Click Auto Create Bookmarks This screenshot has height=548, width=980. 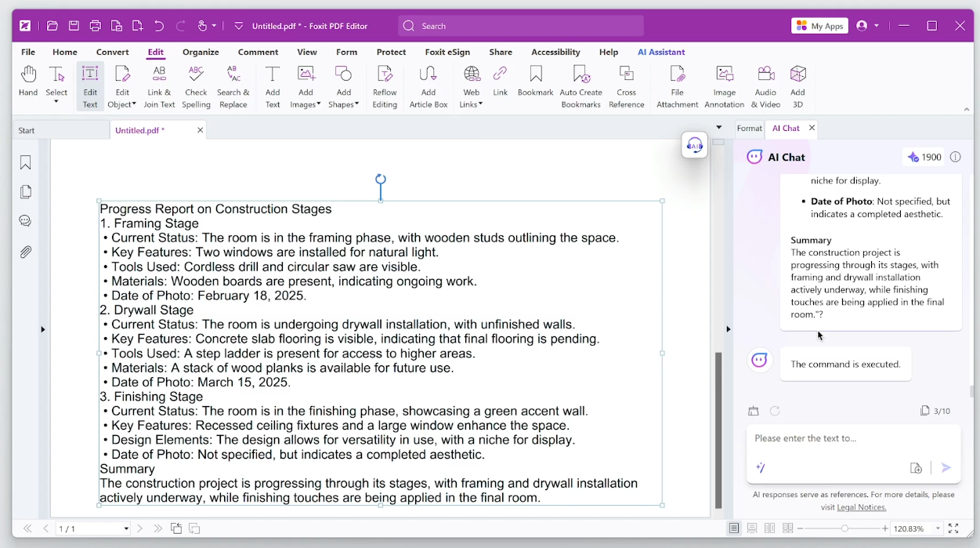click(581, 86)
